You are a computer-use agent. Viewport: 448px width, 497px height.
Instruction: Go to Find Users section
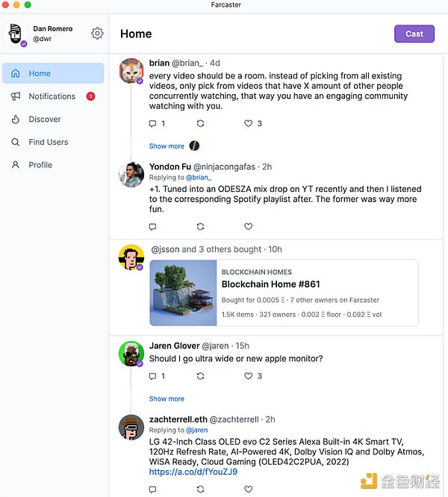[x=48, y=142]
